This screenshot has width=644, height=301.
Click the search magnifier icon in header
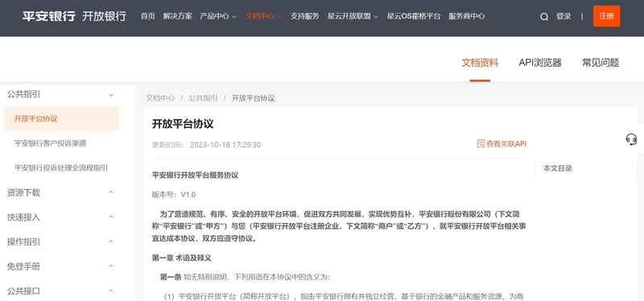544,17
